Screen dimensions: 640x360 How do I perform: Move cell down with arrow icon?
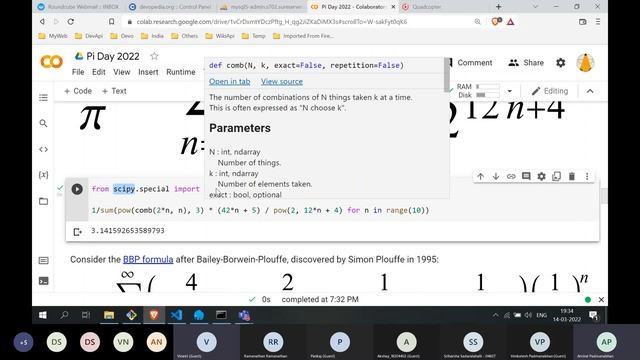[496, 176]
